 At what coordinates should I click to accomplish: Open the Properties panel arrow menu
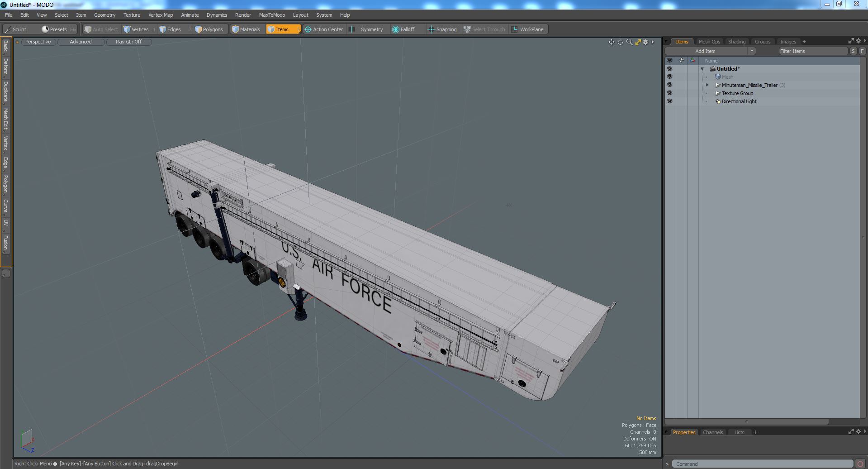[x=864, y=431]
